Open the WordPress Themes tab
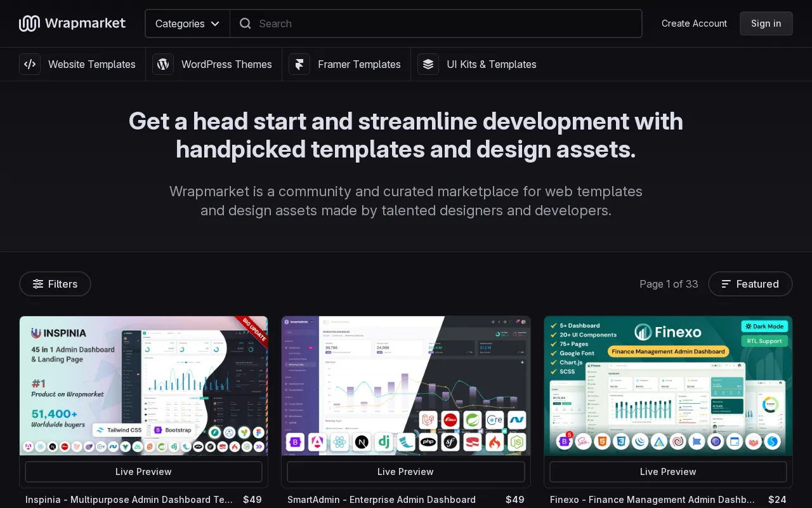 212,64
